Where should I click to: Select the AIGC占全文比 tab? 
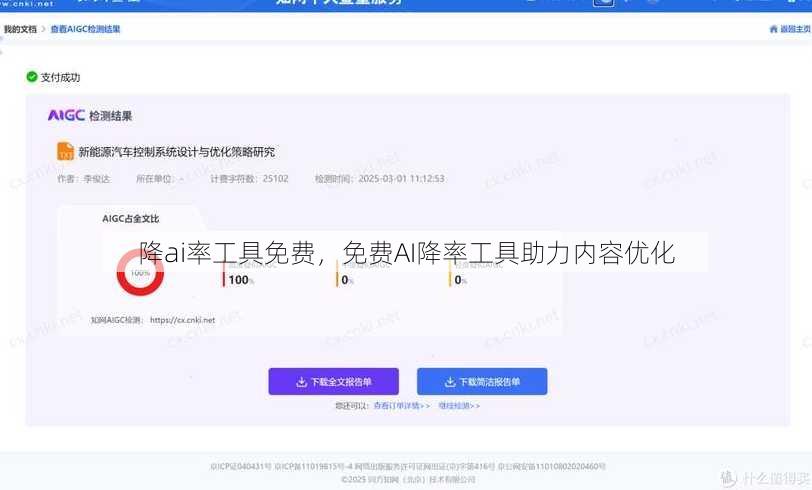coord(130,219)
